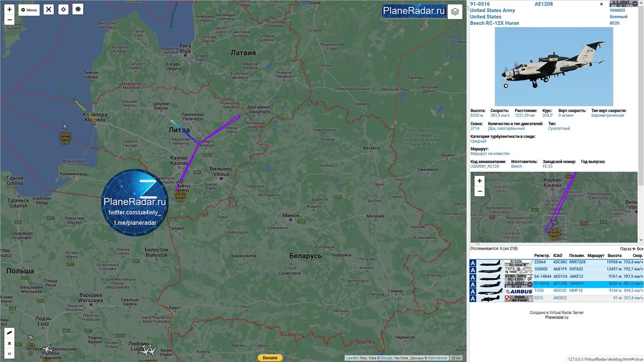Open registration 91-0516 link
The width and height of the screenshot is (644, 362).
pos(480,4)
